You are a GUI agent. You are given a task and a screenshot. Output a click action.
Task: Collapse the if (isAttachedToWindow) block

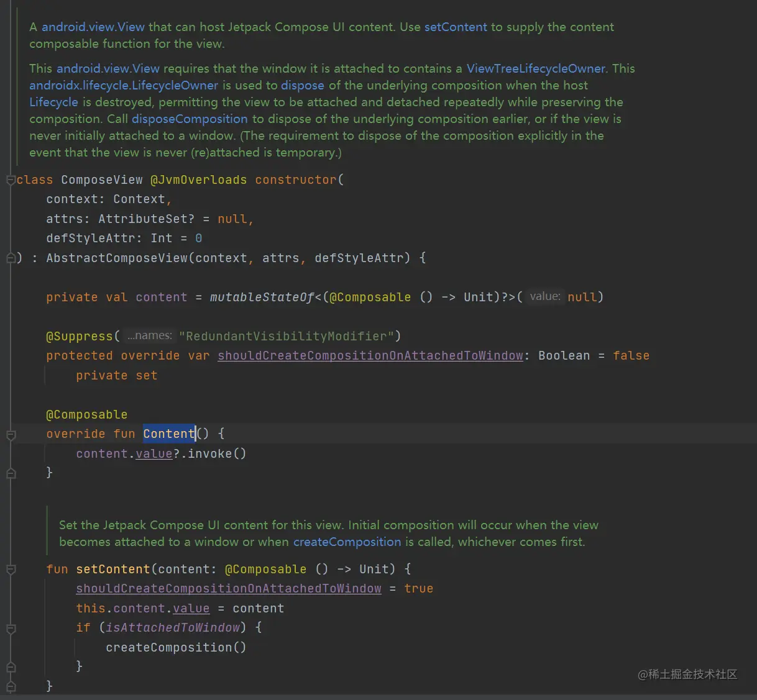click(x=11, y=628)
